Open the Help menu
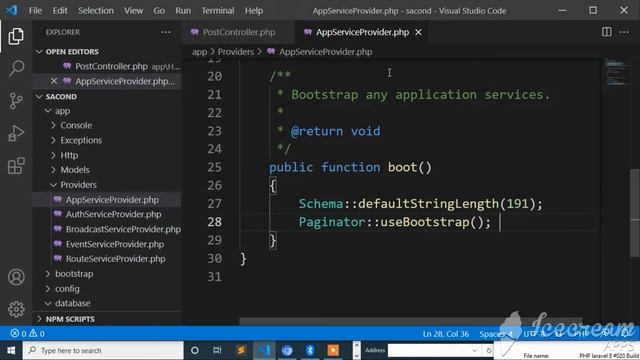This screenshot has height=360, width=640. click(254, 10)
